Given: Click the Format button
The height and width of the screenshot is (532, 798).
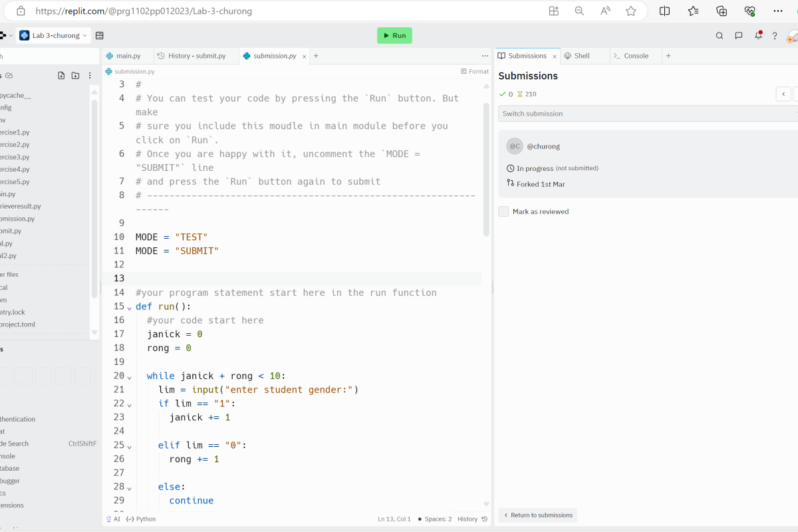Looking at the screenshot, I should click(x=475, y=71).
